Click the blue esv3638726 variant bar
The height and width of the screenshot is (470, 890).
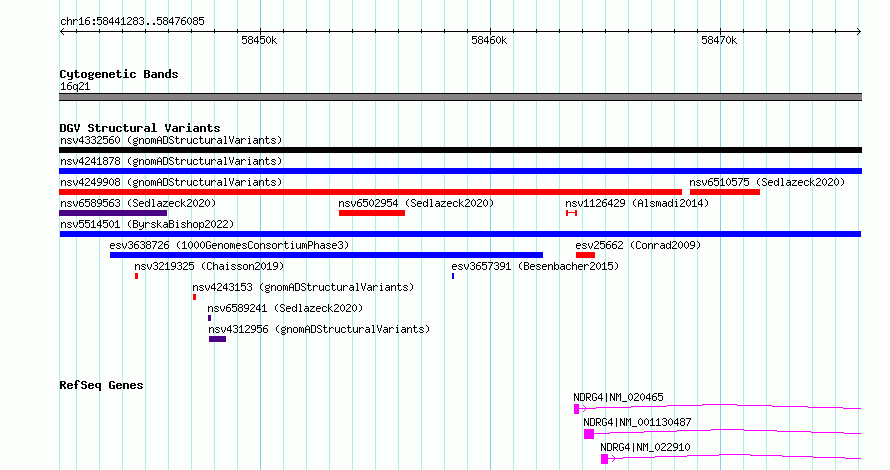326,255
